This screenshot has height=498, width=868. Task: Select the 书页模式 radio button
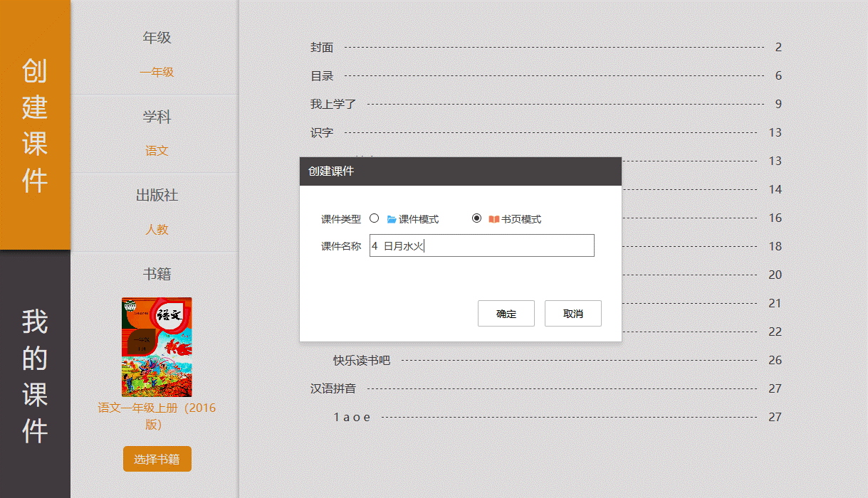(x=477, y=218)
